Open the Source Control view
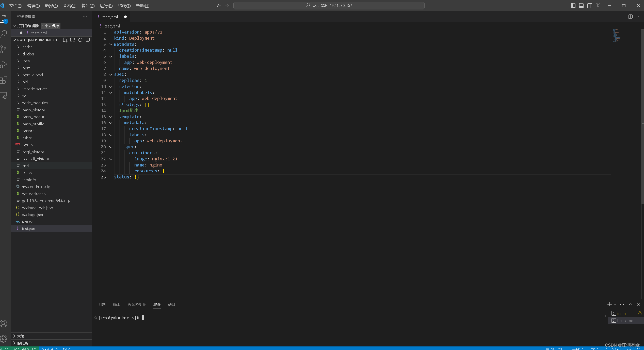This screenshot has height=350, width=644. [x=4, y=49]
